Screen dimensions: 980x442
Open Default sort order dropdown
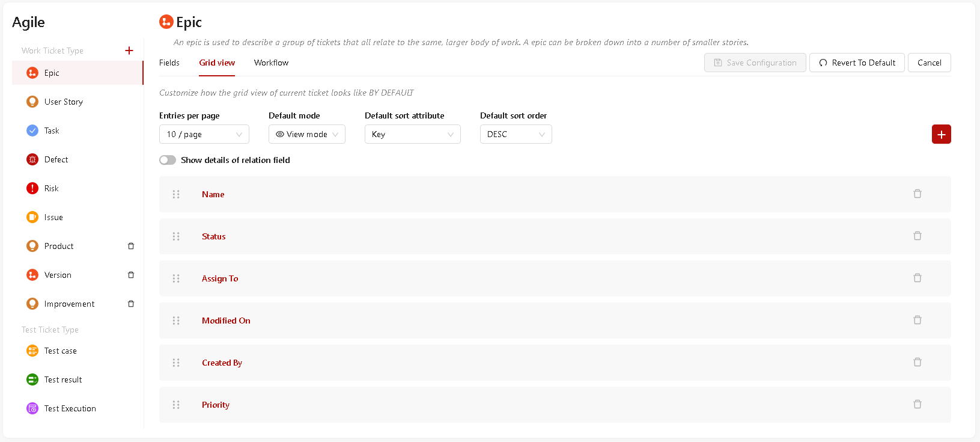pyautogui.click(x=516, y=134)
